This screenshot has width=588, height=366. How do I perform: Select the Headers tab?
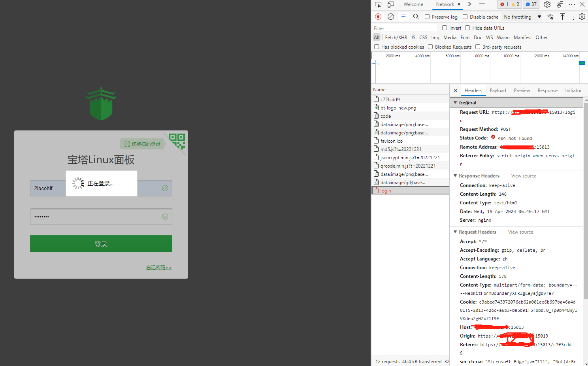[x=473, y=91]
